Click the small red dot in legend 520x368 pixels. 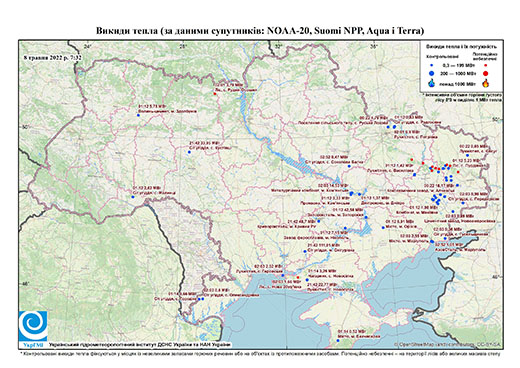coord(486,66)
